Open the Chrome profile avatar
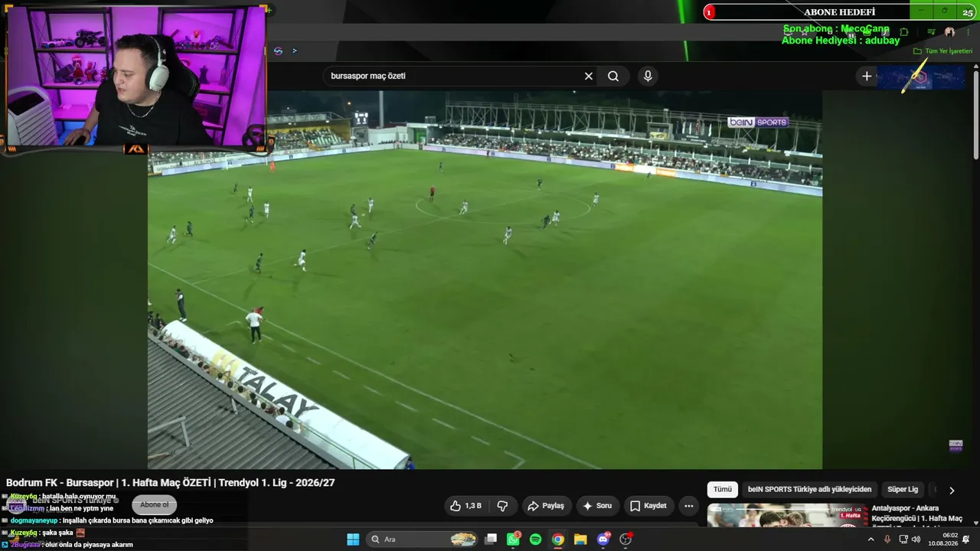Screen dimensions: 980x551 tap(949, 32)
